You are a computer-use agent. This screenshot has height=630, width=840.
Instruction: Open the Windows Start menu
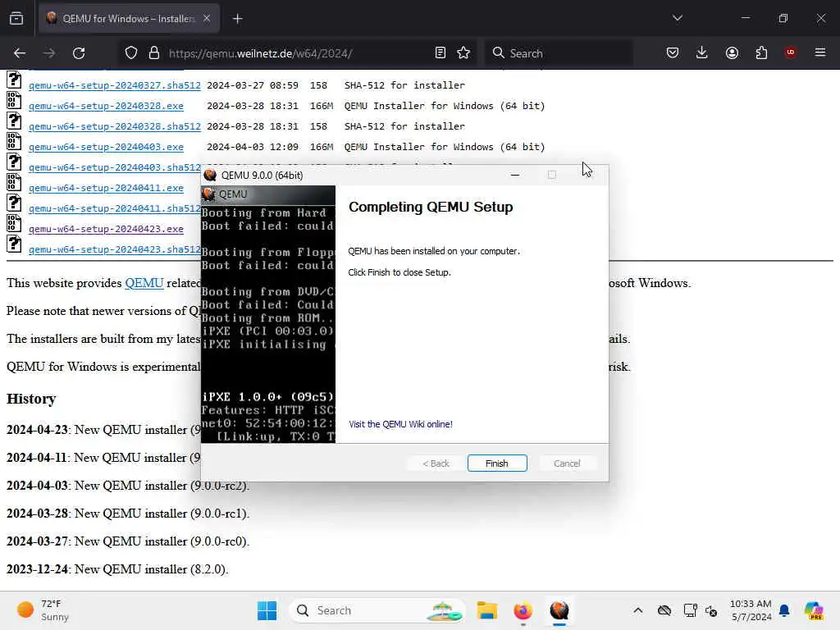[x=267, y=610]
